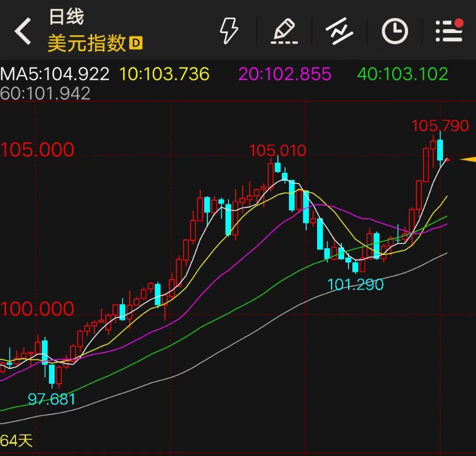Expand the 日线 timeframe selector
Screen dimensions: 476x456
click(x=68, y=18)
